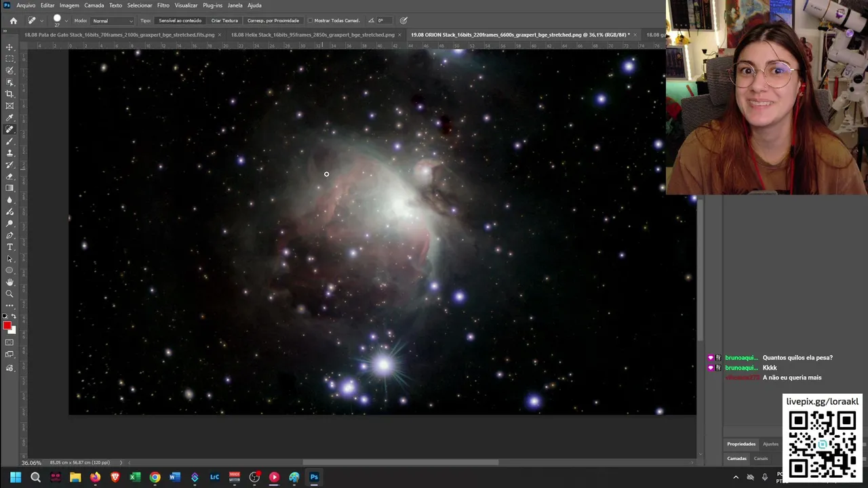Select the Gradient tool
This screenshot has width=868, height=488.
(x=9, y=188)
